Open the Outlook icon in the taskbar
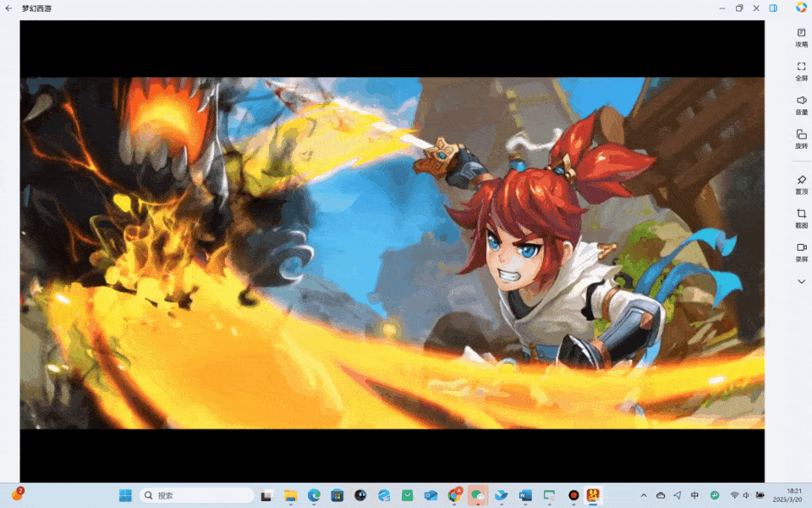The image size is (812, 508). point(431,495)
